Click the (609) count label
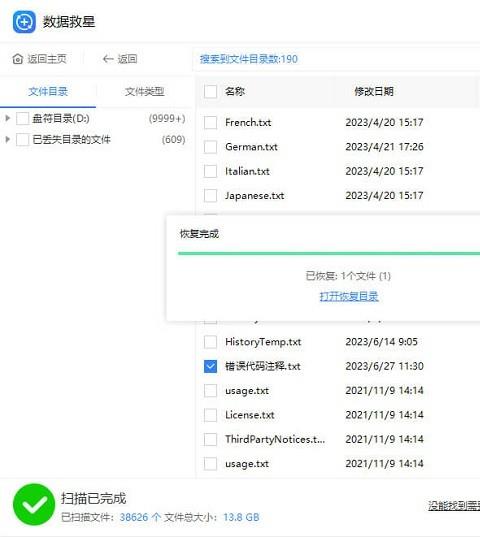480x537 pixels. pos(174,139)
